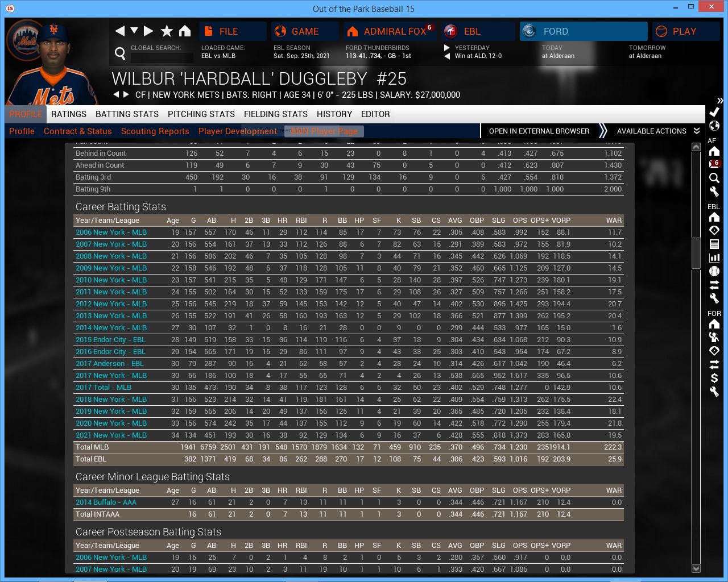Open the EBL bar chart statistics icon
Screen dimensions: 728x582
[714, 257]
